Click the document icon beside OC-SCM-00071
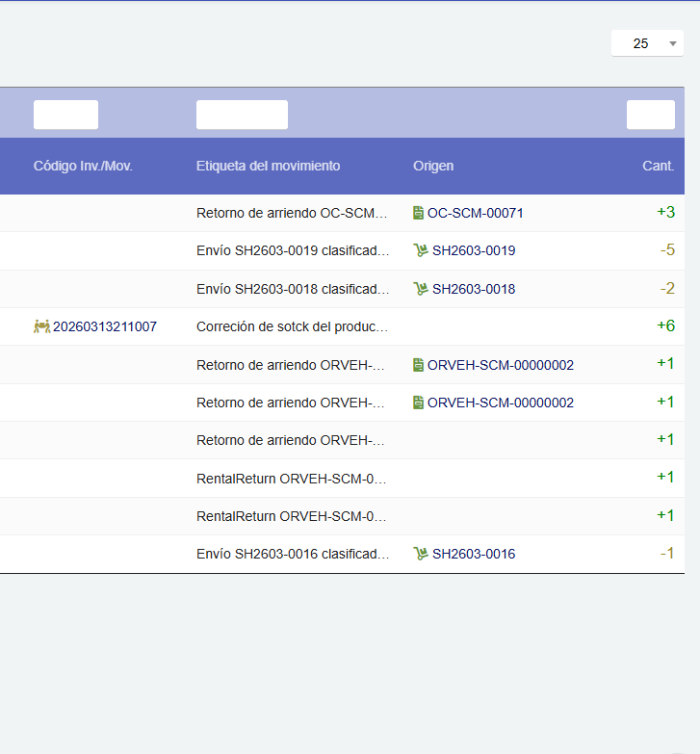 point(418,213)
